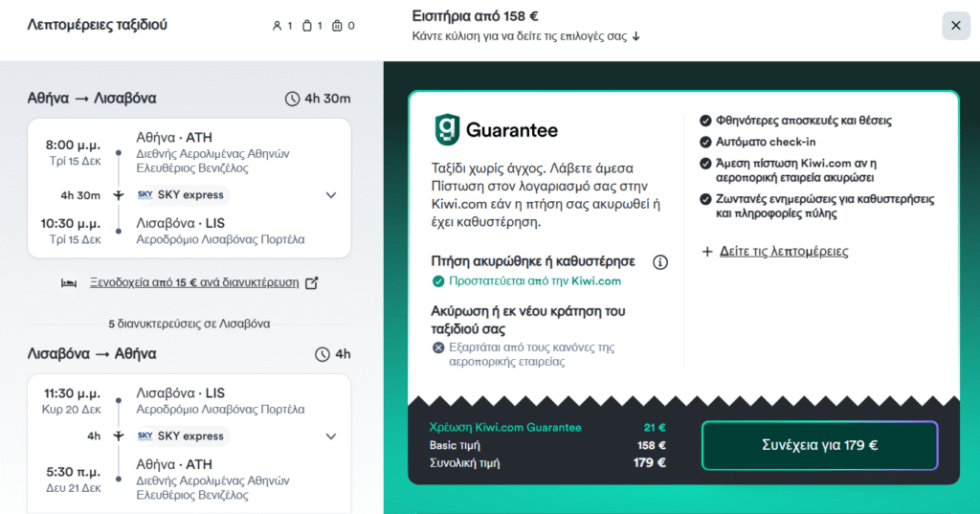The height and width of the screenshot is (514, 980).
Task: Expand the Lisbon to Athens SKY express flight details
Action: (x=331, y=436)
